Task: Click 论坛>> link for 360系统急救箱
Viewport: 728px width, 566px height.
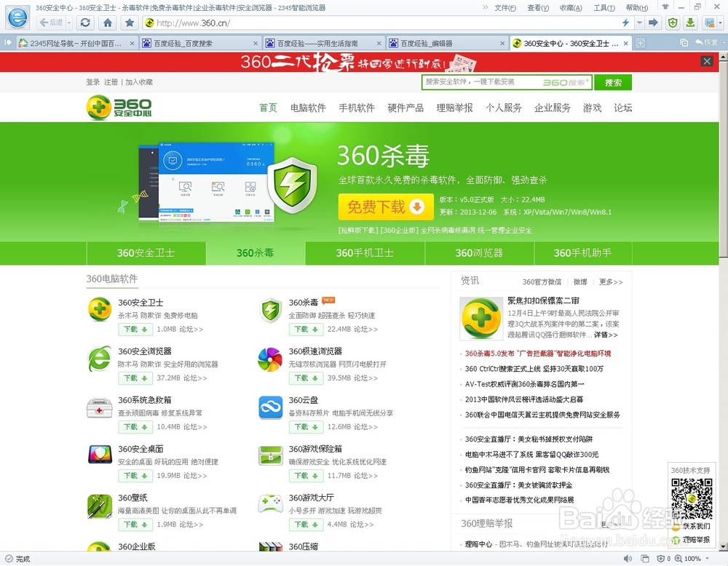Action: (x=195, y=426)
